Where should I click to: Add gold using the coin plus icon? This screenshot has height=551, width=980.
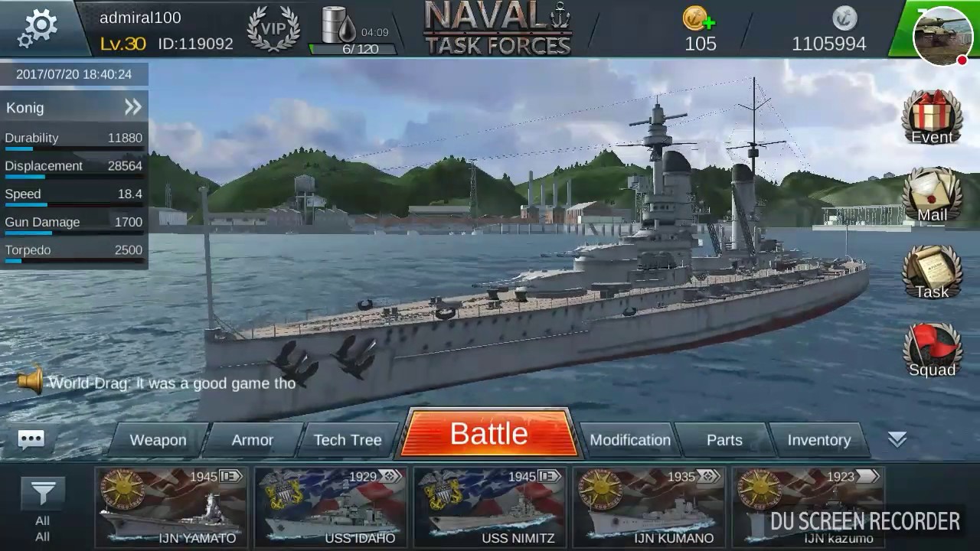[698, 18]
